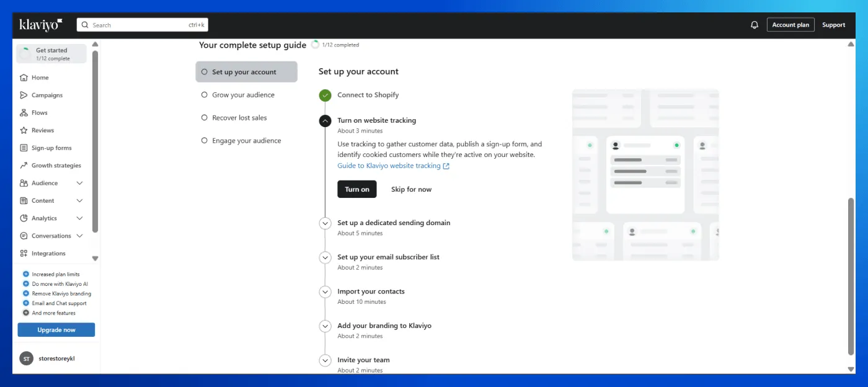Select the Grow your audience step
Image resolution: width=868 pixels, height=387 pixels.
[x=243, y=95]
